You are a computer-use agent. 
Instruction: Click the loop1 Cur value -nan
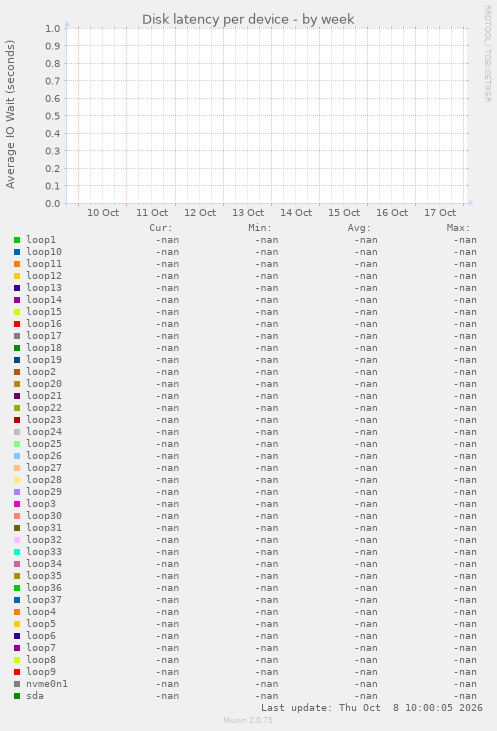[x=167, y=240]
